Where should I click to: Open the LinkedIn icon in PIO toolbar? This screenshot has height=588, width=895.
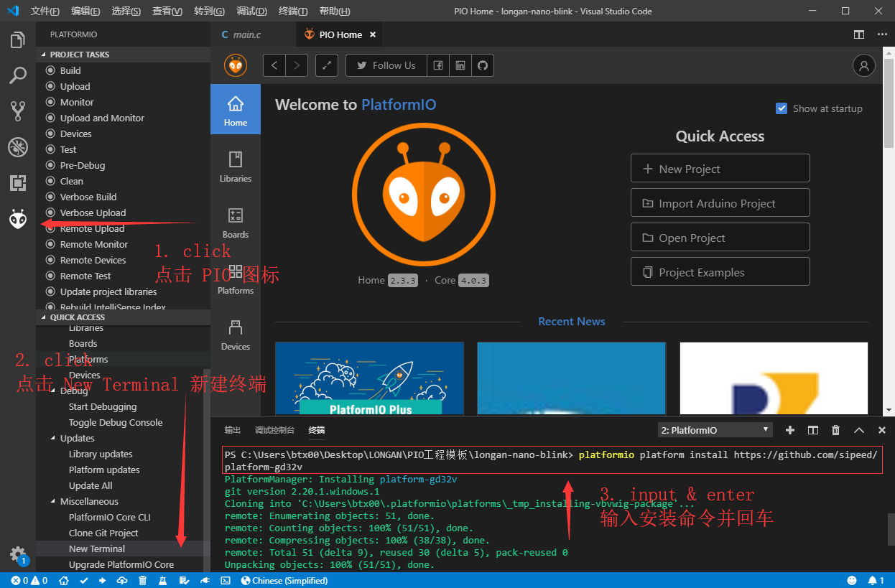coord(460,65)
